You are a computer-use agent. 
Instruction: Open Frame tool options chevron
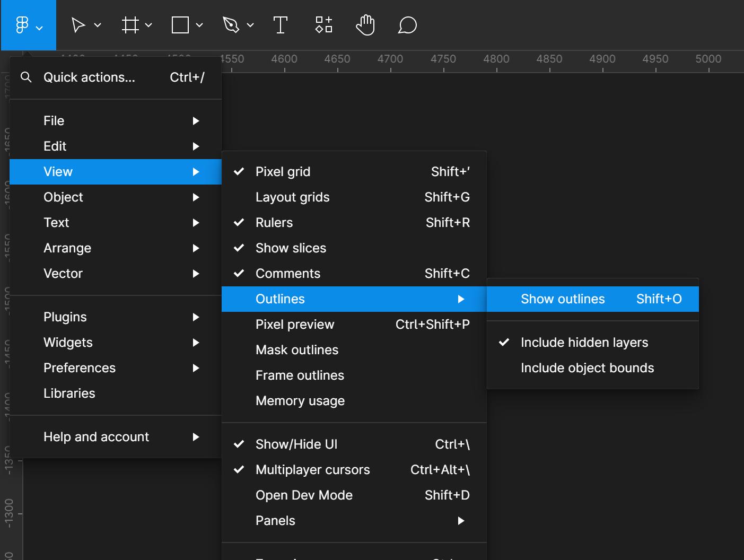148,25
